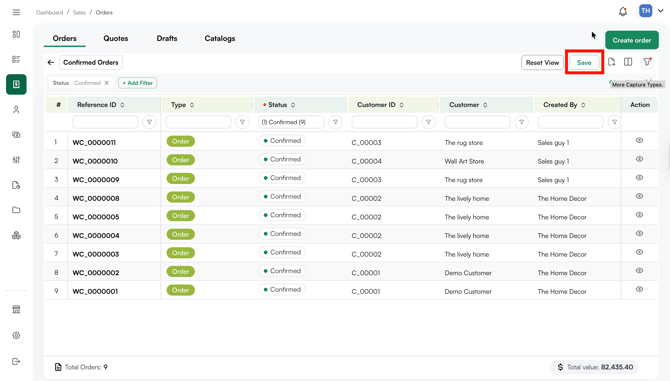Image resolution: width=670 pixels, height=381 pixels.
Task: Click the TH user avatar
Action: click(645, 11)
